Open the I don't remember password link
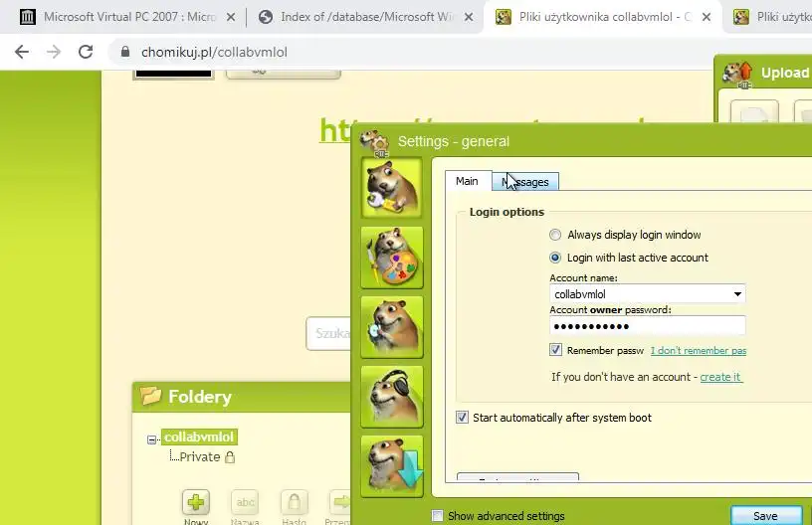Viewport: 812px width, 525px height. pos(699,350)
